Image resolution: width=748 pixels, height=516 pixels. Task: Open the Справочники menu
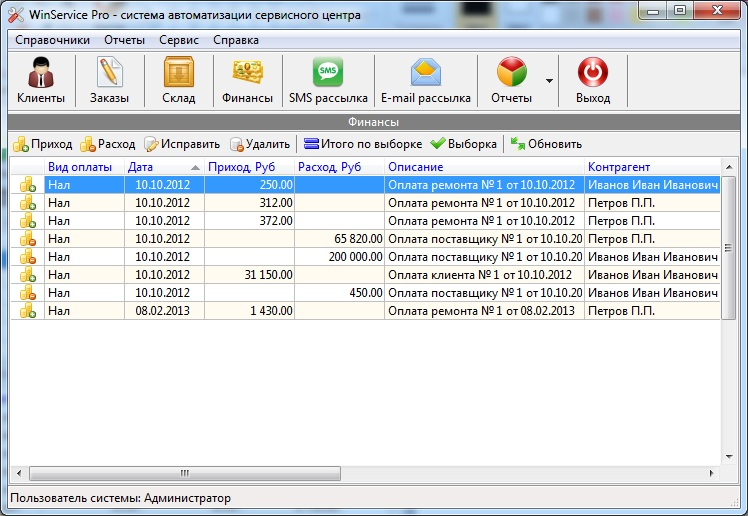pyautogui.click(x=53, y=40)
